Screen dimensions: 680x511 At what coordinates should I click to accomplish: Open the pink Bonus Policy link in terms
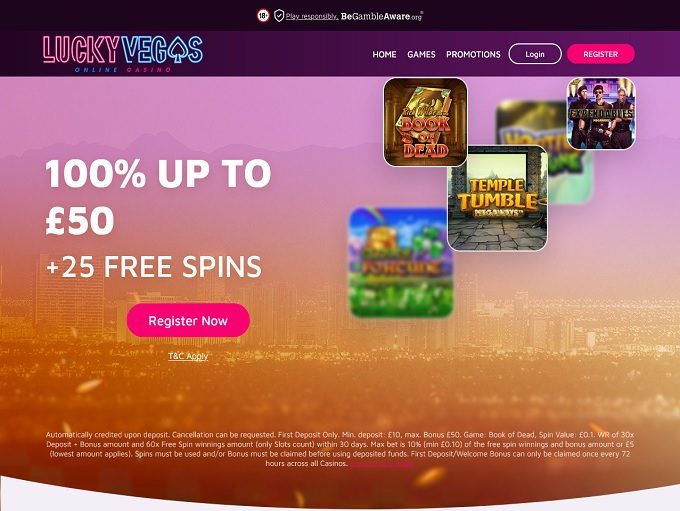pos(382,464)
